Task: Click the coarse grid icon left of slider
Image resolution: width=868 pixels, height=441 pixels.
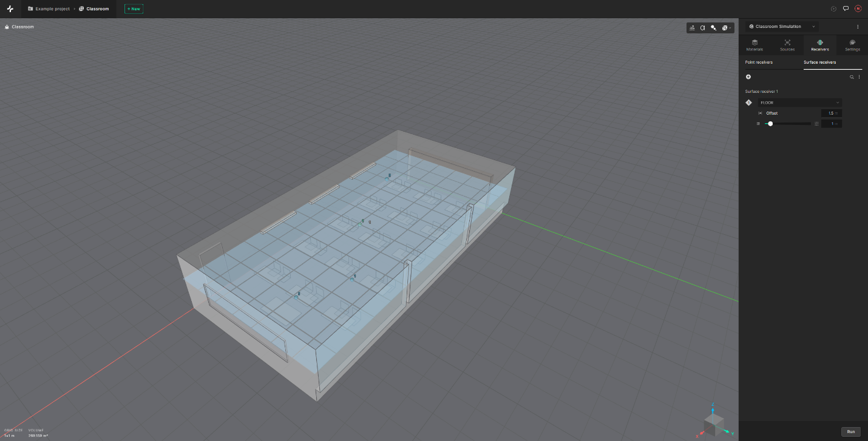Action: [758, 124]
